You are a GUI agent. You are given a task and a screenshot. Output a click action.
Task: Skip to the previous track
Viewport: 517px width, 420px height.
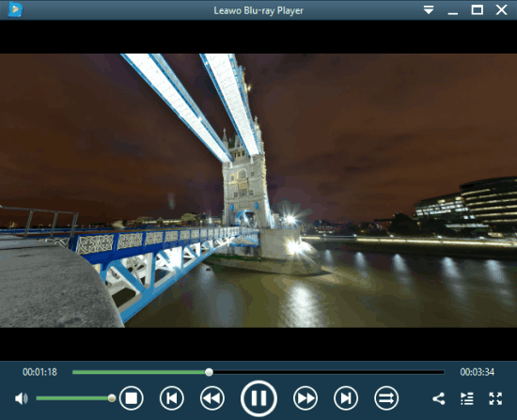[x=172, y=398]
